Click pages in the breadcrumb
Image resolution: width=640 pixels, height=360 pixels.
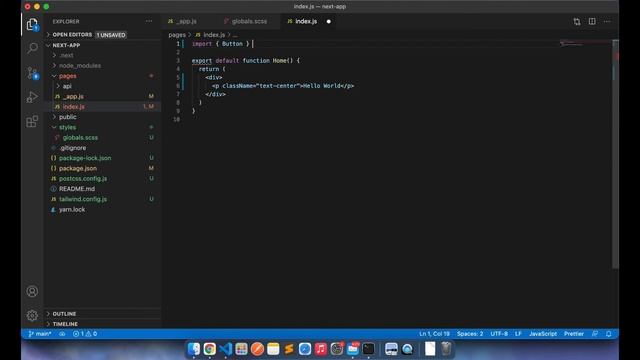(177, 35)
